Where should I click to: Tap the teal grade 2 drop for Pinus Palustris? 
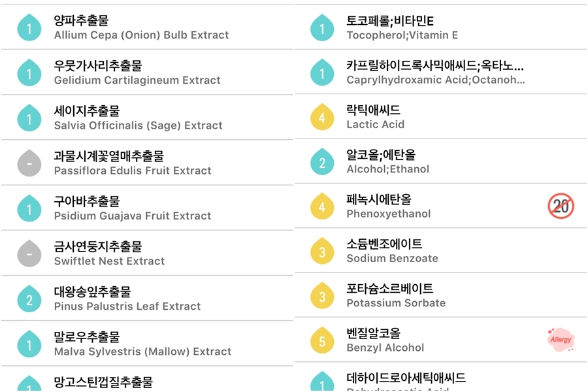[29, 299]
